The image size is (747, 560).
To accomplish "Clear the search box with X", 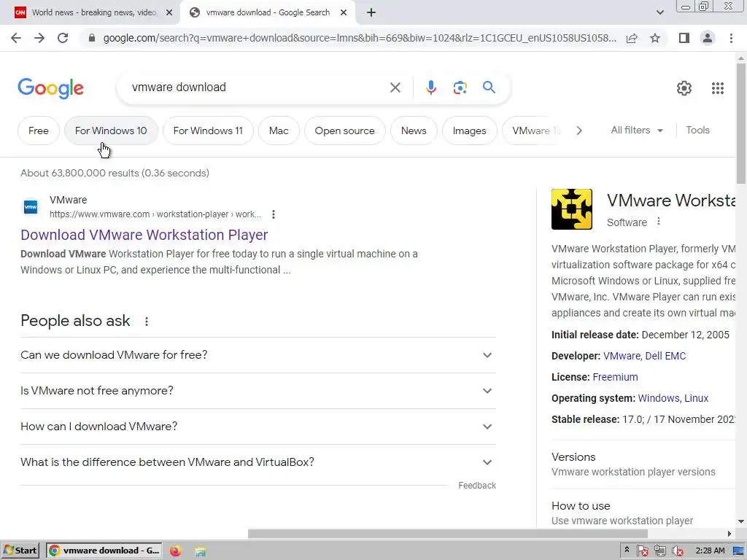I will (395, 87).
